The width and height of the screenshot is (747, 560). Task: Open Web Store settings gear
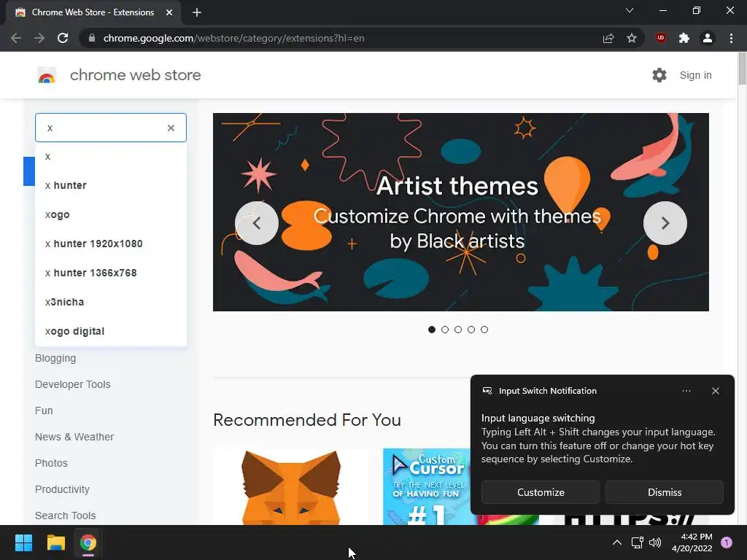point(659,75)
